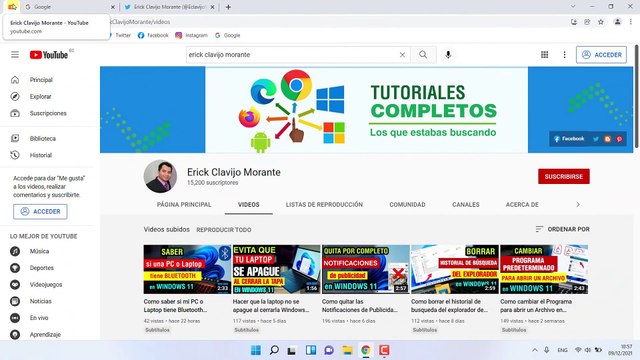Click the YouTube logo
The image size is (640, 360).
pos(49,55)
